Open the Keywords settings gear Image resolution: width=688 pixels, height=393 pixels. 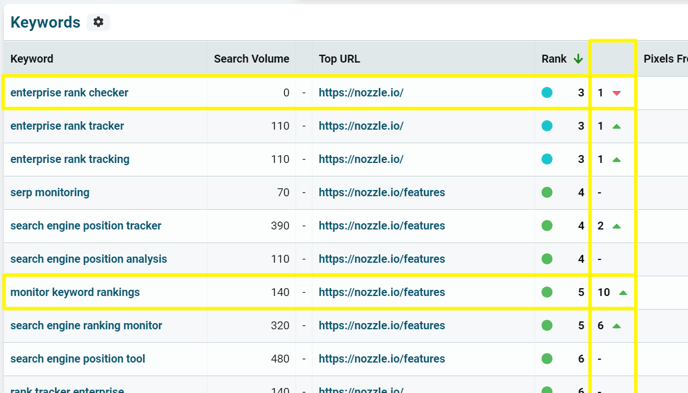[x=98, y=22]
